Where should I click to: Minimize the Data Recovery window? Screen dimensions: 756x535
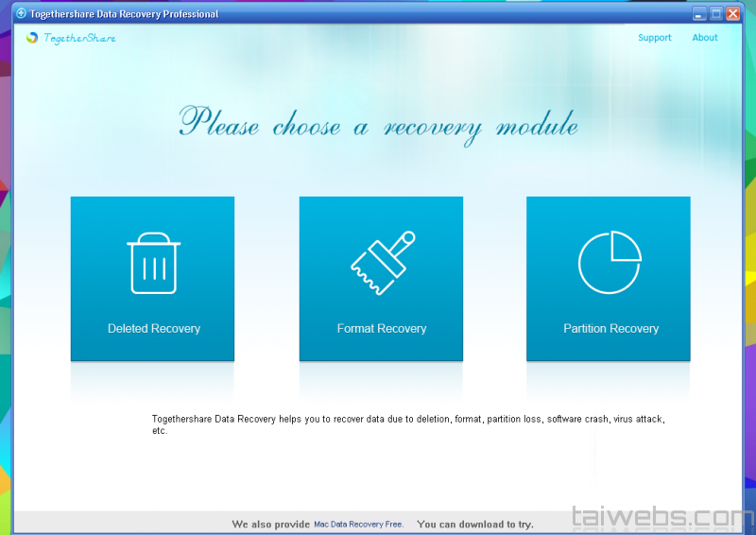(x=699, y=14)
